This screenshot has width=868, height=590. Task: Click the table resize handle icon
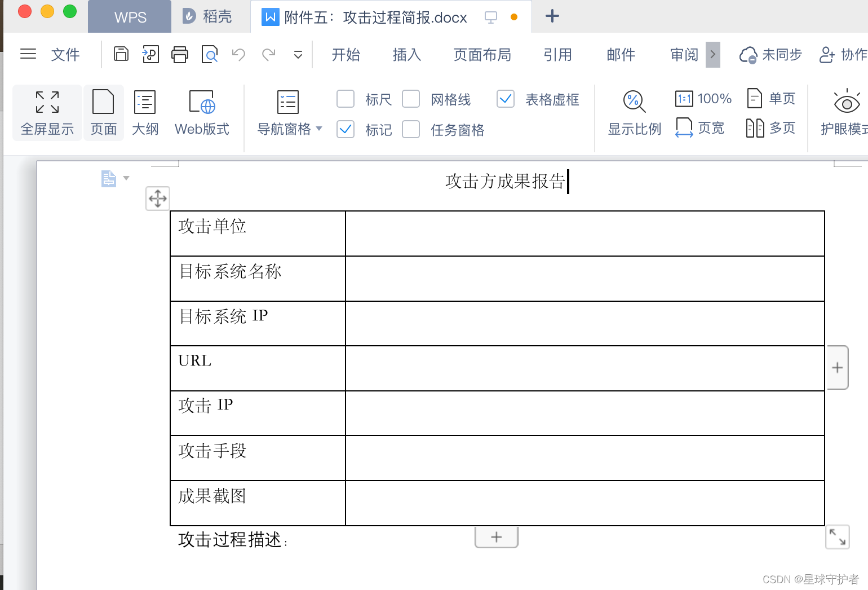pos(838,538)
